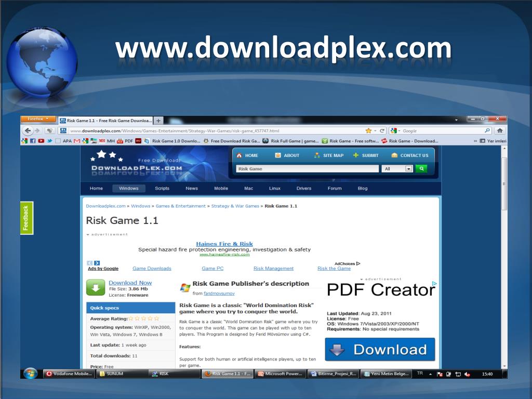Click the TR language indicator in taskbar
Image resolution: width=532 pixels, height=399 pixels.
click(420, 373)
